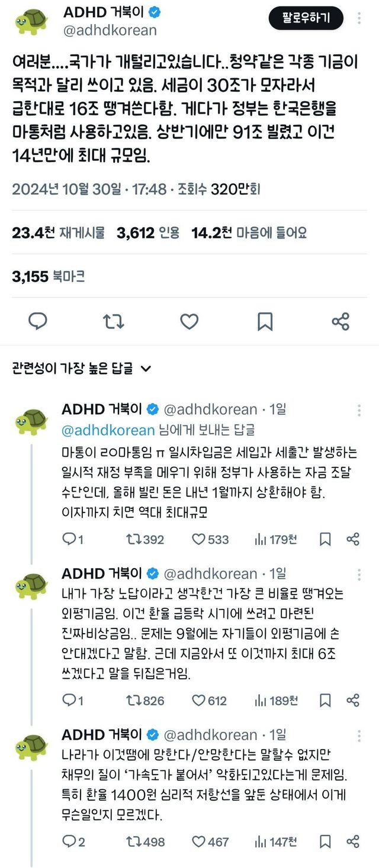Like the reply with 533 likes
Viewport: 379px width, 868px height.
pos(211,539)
